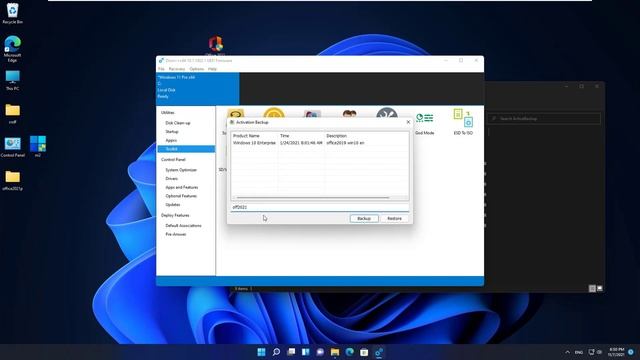640x360 pixels.
Task: Close the Activation Backup dialog
Action: pos(408,122)
